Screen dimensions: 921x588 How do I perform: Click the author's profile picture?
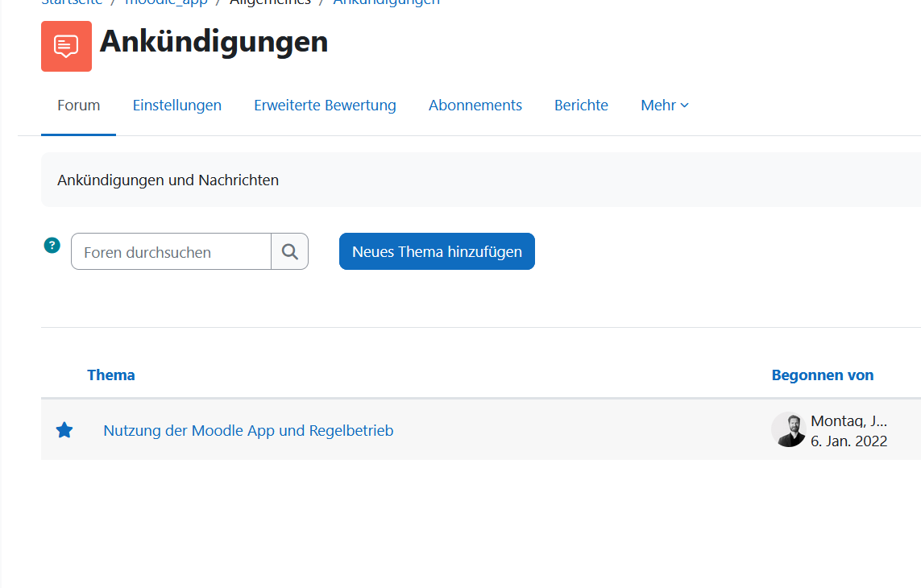pyautogui.click(x=788, y=430)
